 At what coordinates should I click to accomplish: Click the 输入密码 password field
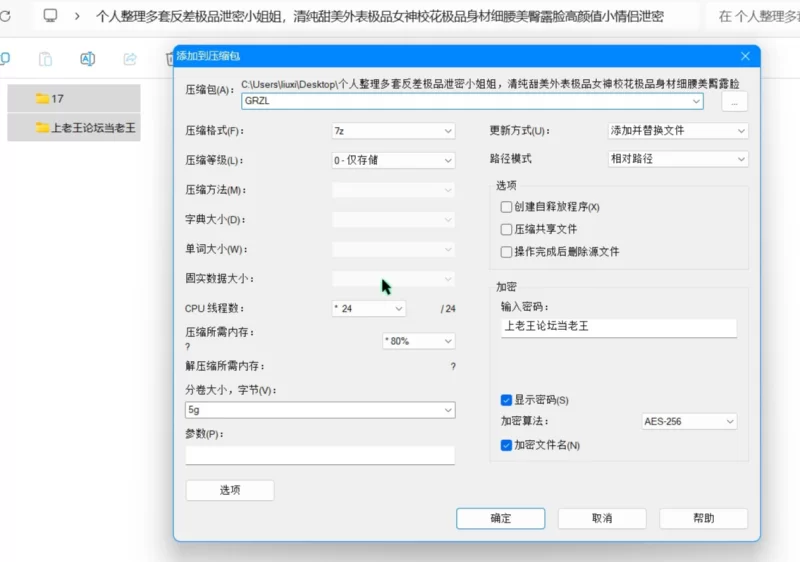pyautogui.click(x=618, y=327)
